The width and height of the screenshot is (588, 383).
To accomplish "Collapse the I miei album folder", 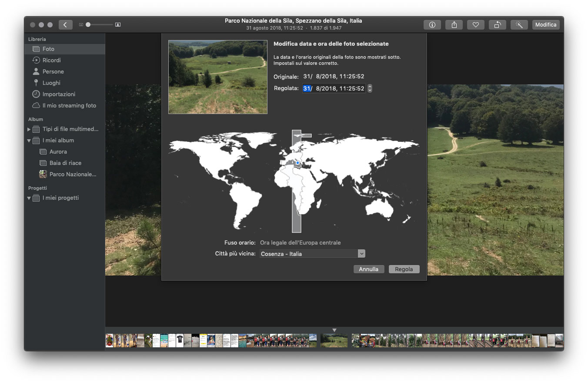I will click(29, 141).
